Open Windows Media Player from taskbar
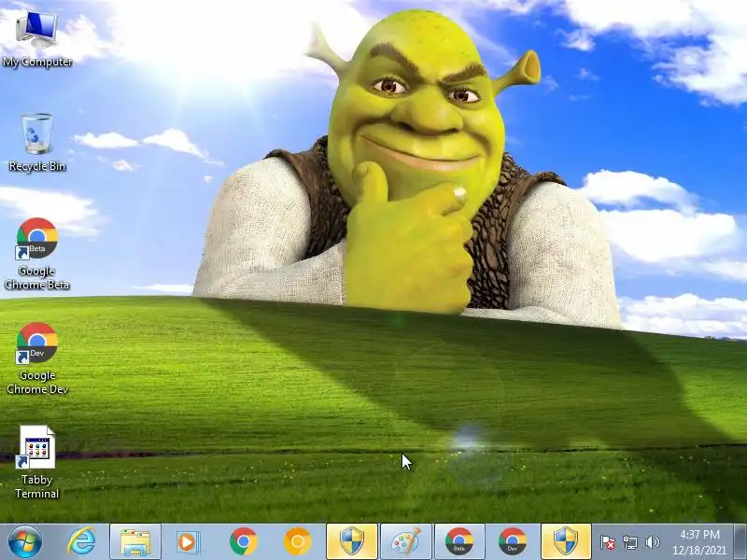747x560 pixels. coord(189,542)
